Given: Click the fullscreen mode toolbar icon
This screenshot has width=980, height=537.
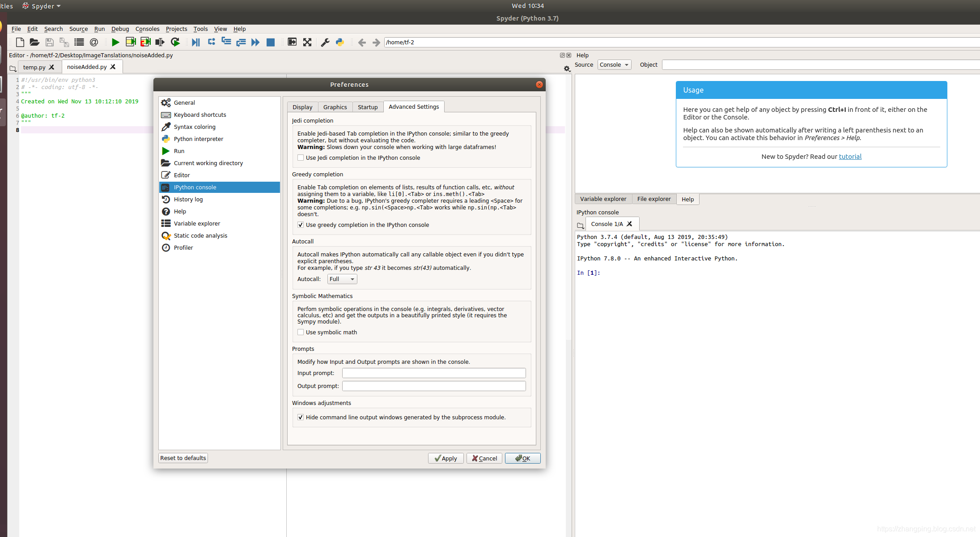Looking at the screenshot, I should click(307, 42).
